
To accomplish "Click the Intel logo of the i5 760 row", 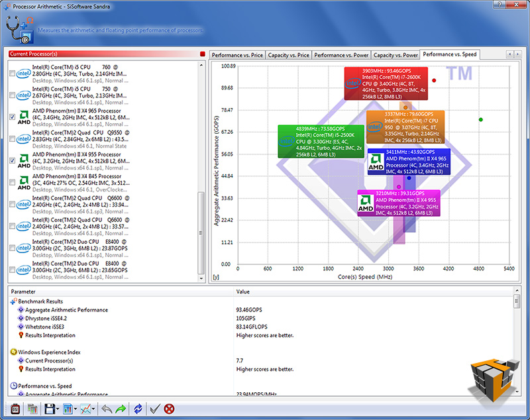I will tap(24, 74).
